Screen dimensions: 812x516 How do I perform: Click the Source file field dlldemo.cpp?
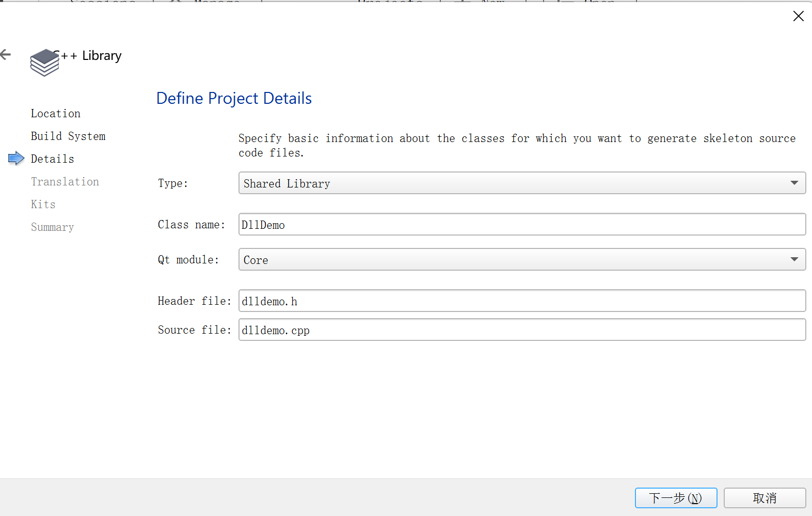tap(522, 330)
